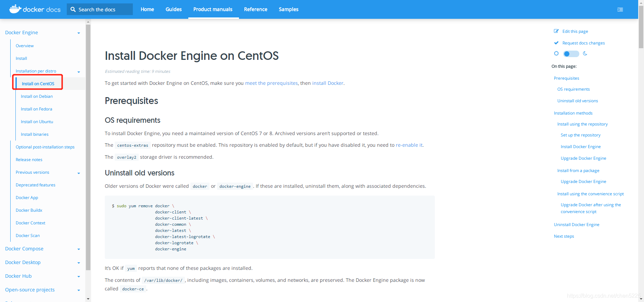
Task: Focus the Search the docs field
Action: 100,9
